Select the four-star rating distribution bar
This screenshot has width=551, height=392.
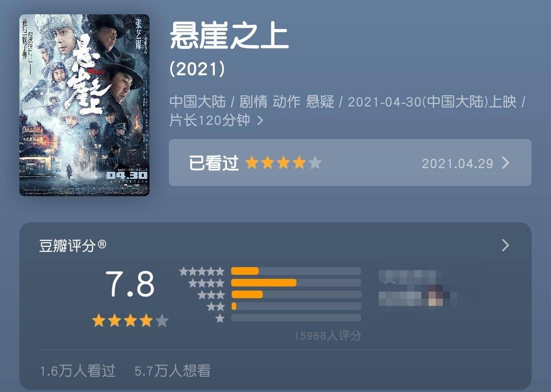(x=296, y=283)
